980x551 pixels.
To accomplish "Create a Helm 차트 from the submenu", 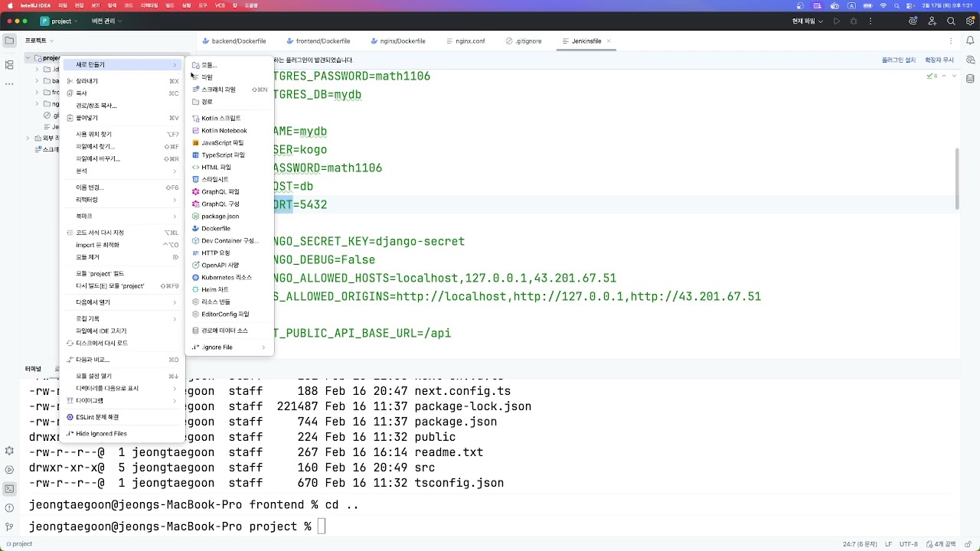I will [x=230, y=289].
